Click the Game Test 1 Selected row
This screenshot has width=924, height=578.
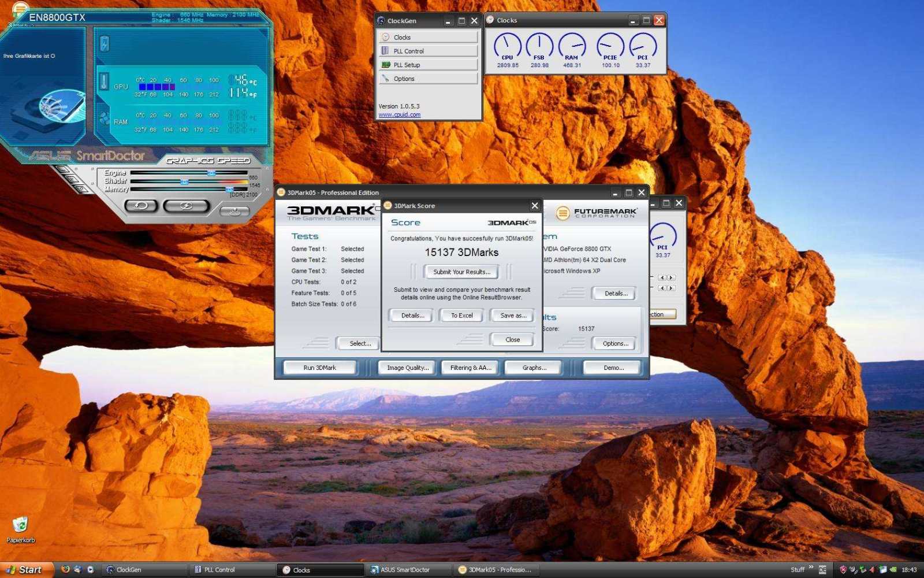coord(327,249)
